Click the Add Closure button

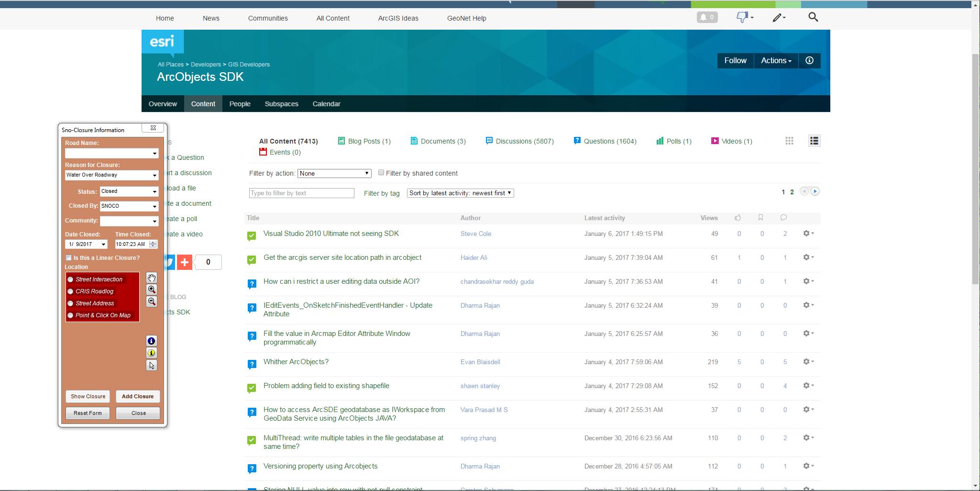pos(138,396)
